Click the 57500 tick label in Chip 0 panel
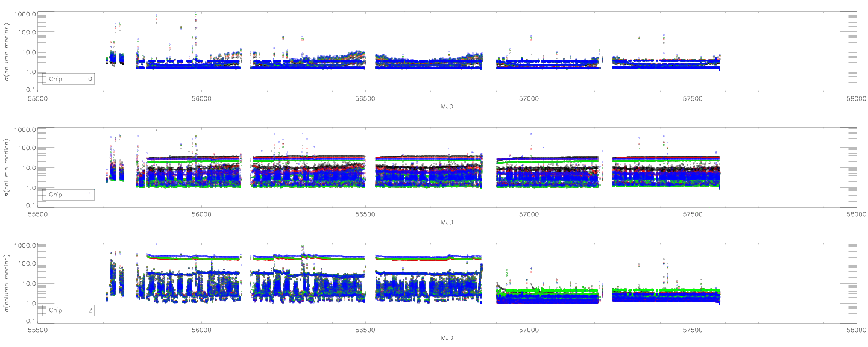The width and height of the screenshot is (868, 347). point(693,98)
